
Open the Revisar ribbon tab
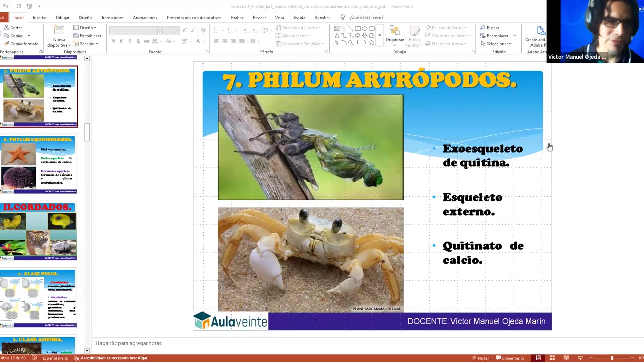(259, 17)
